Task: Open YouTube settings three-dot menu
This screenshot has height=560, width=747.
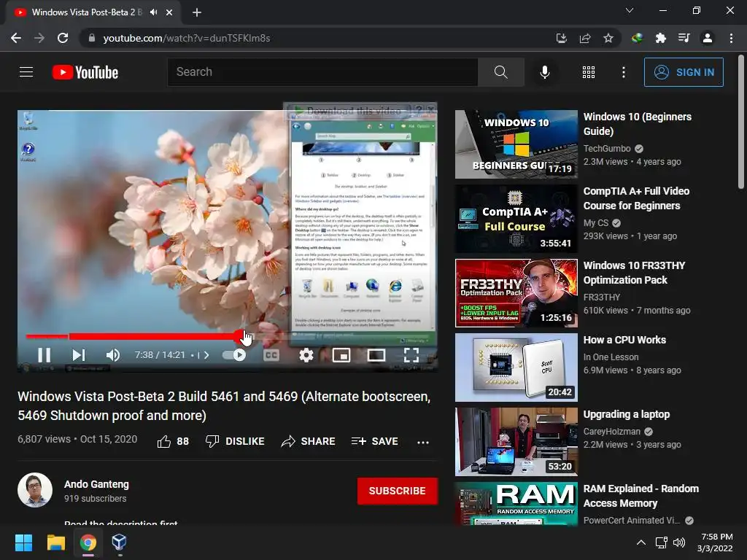Action: [x=623, y=72]
